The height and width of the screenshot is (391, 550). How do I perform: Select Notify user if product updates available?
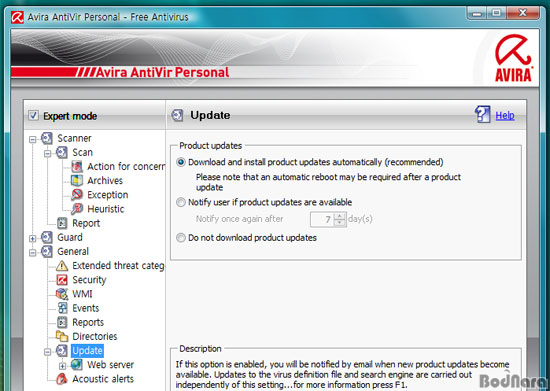pos(181,202)
